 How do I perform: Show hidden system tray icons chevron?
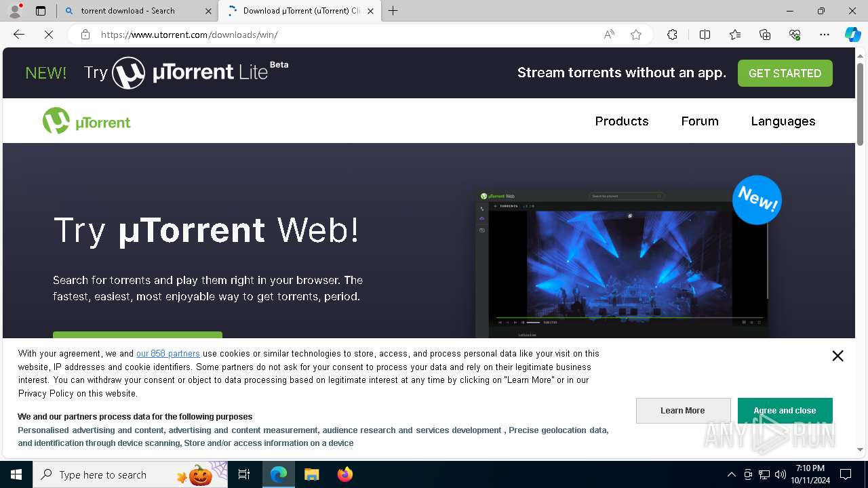click(731, 474)
